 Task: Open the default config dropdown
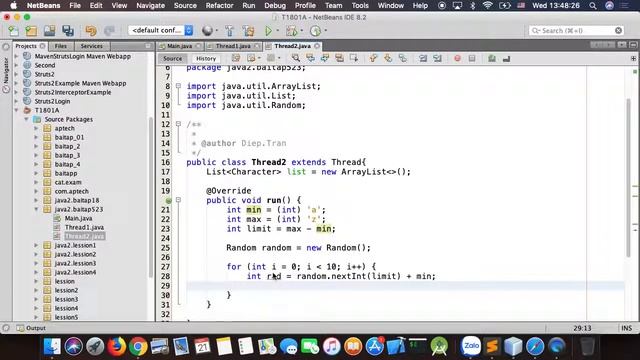[x=160, y=30]
